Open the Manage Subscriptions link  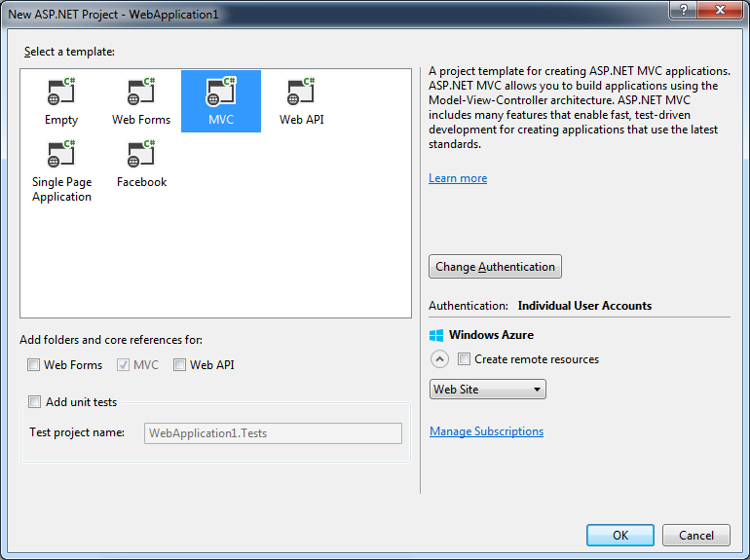tap(486, 431)
